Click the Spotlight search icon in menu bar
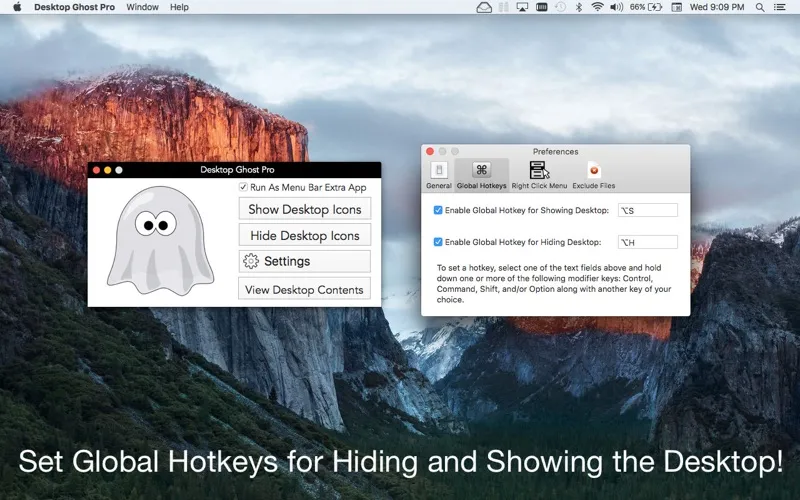This screenshot has height=500, width=800. [760, 7]
